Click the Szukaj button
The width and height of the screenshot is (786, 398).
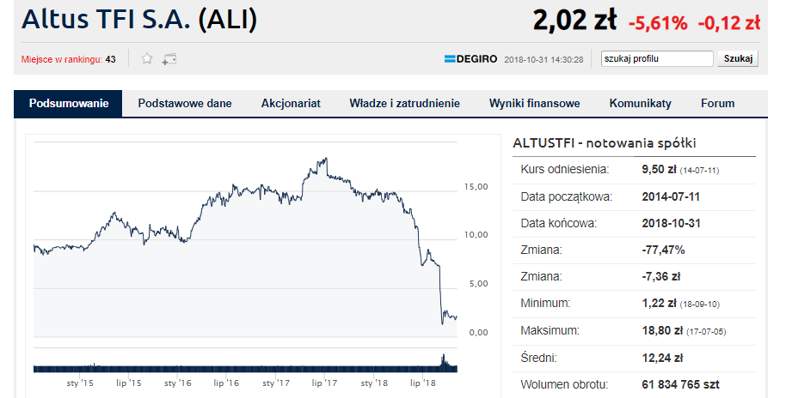pyautogui.click(x=738, y=59)
